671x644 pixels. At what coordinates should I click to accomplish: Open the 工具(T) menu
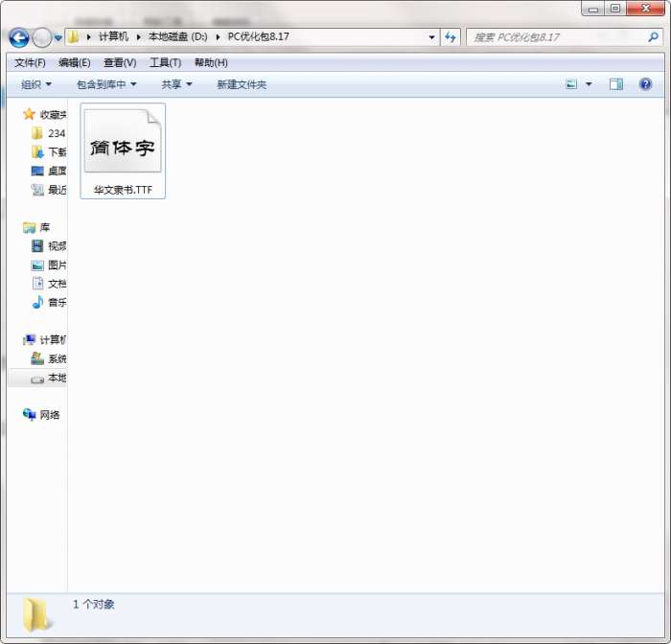tap(165, 63)
